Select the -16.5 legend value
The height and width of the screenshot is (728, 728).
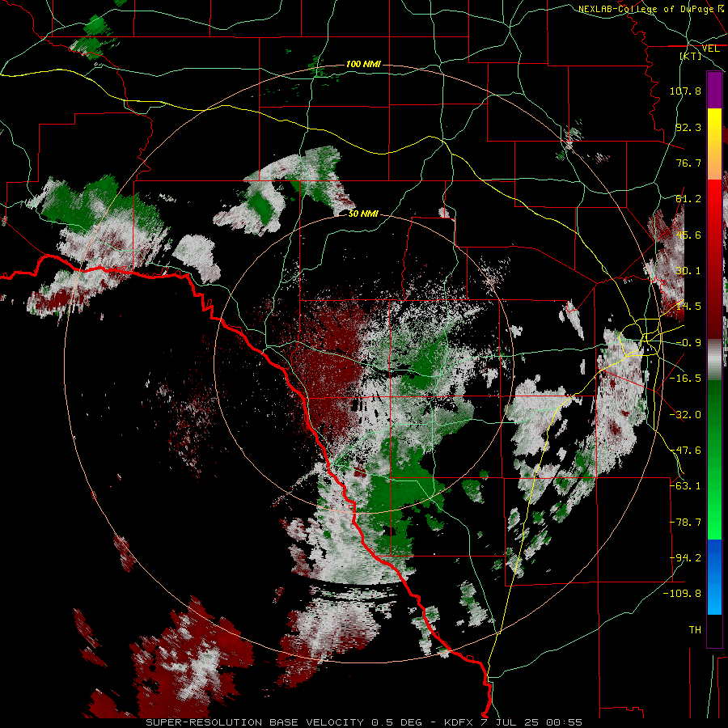coord(685,379)
